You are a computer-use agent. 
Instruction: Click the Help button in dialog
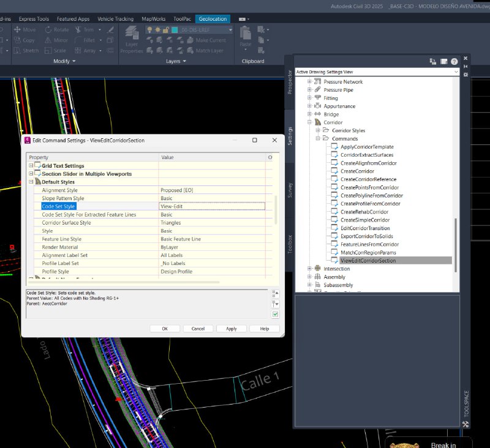pyautogui.click(x=265, y=329)
